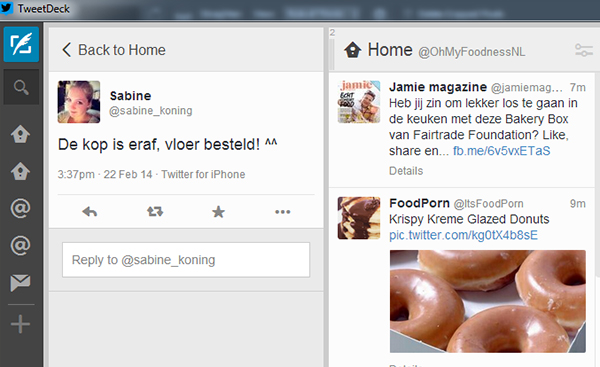
Task: Reply to Sabine's tweet arrow icon
Action: (x=90, y=212)
